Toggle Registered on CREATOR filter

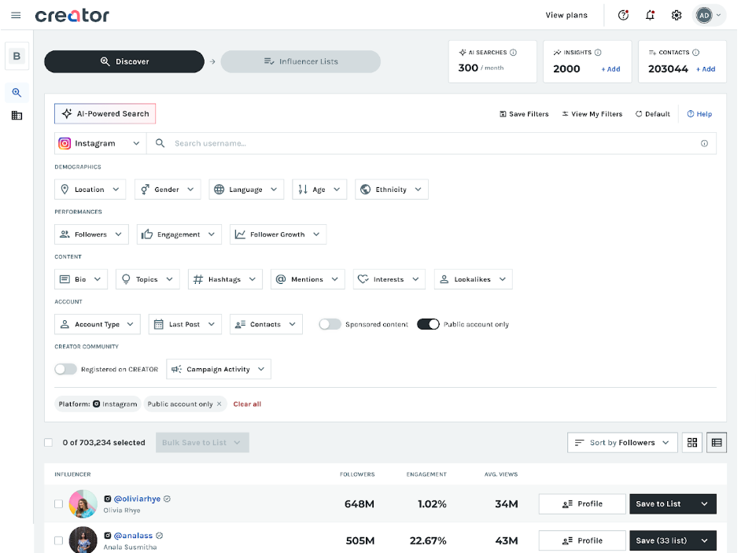66,368
